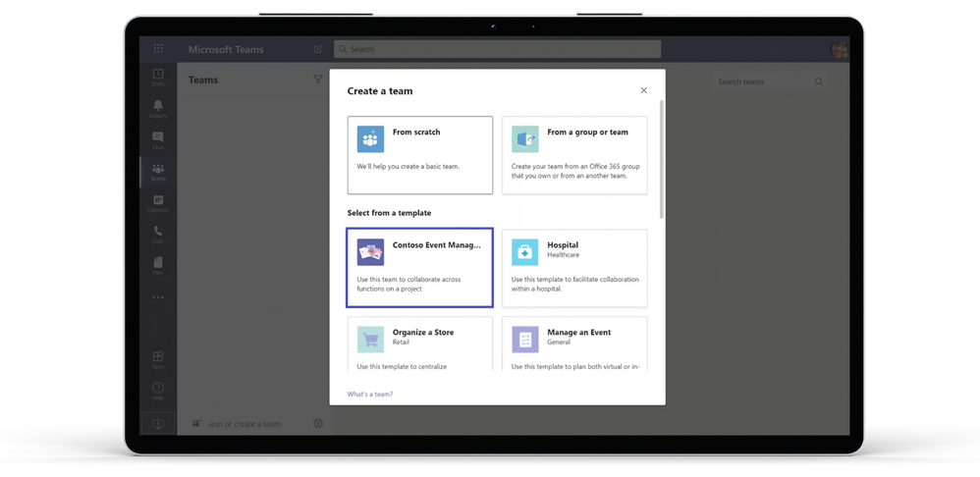
Task: Click the Microsoft Teams title text
Action: (x=226, y=49)
